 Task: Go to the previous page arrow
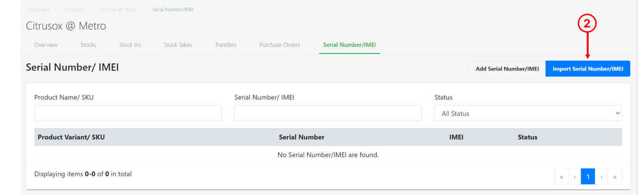574,177
